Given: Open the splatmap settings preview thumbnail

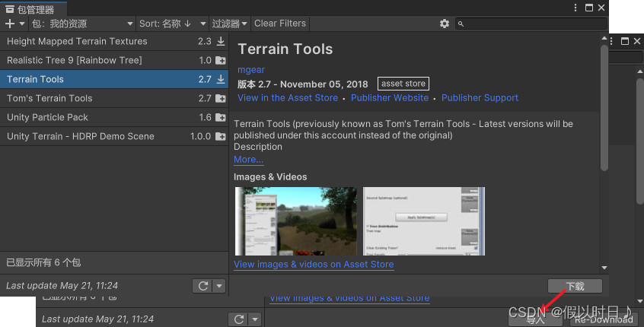Looking at the screenshot, I should tap(424, 221).
